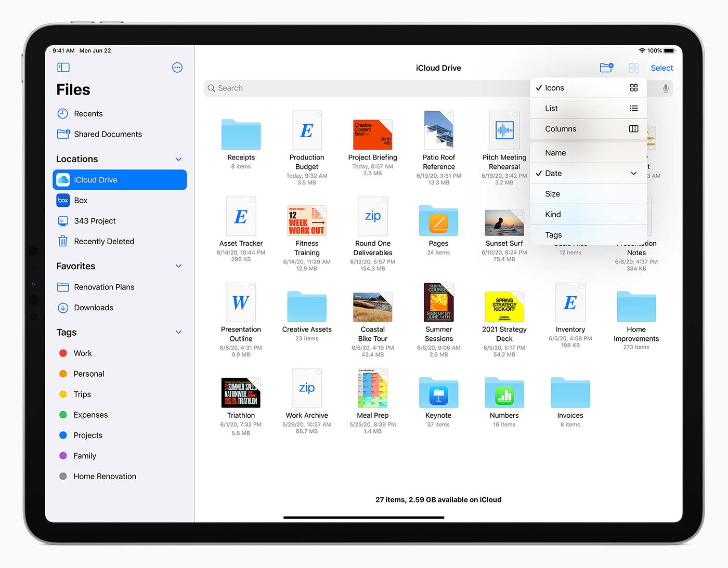Screen dimensions: 728x568
Task: Collapse the Locations section
Action: (178, 159)
